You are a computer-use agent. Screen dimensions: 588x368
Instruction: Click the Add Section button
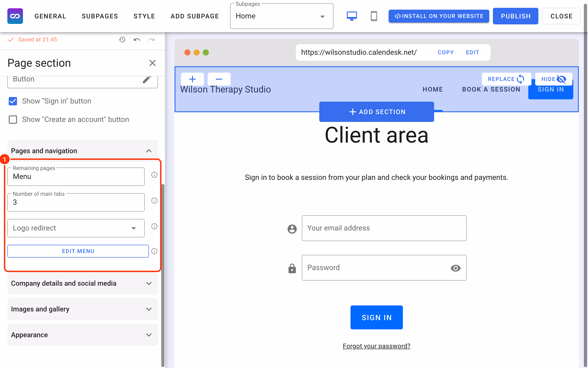pos(377,112)
